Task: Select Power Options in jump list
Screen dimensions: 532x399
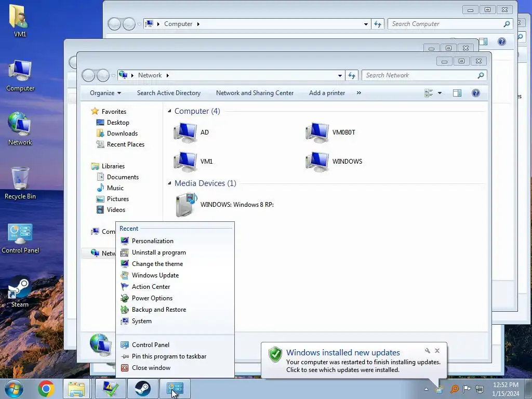Action: (x=175, y=298)
